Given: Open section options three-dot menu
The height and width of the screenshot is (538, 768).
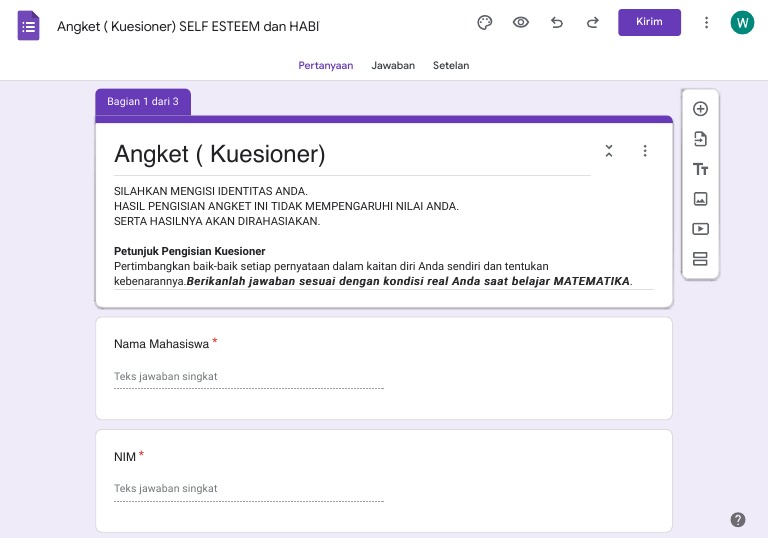Looking at the screenshot, I should (x=645, y=151).
